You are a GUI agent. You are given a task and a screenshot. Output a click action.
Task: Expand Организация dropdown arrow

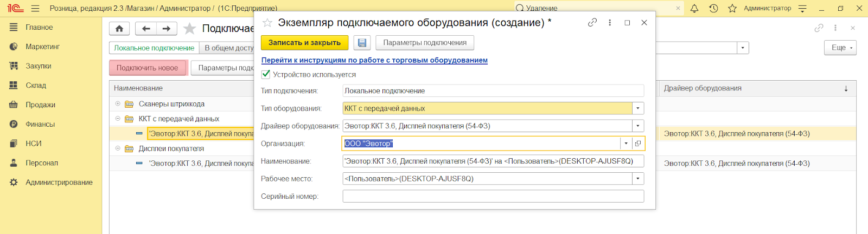[626, 144]
